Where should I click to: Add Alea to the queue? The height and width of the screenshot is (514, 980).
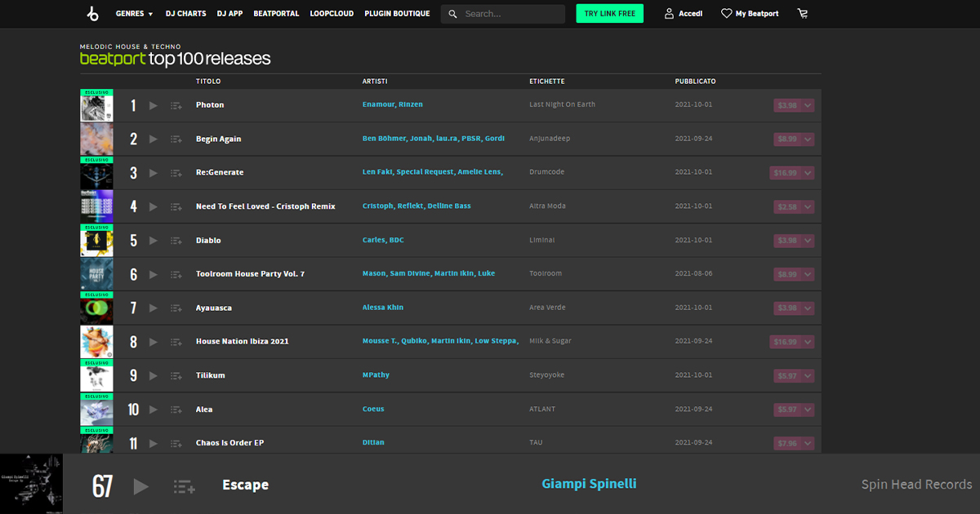[176, 410]
